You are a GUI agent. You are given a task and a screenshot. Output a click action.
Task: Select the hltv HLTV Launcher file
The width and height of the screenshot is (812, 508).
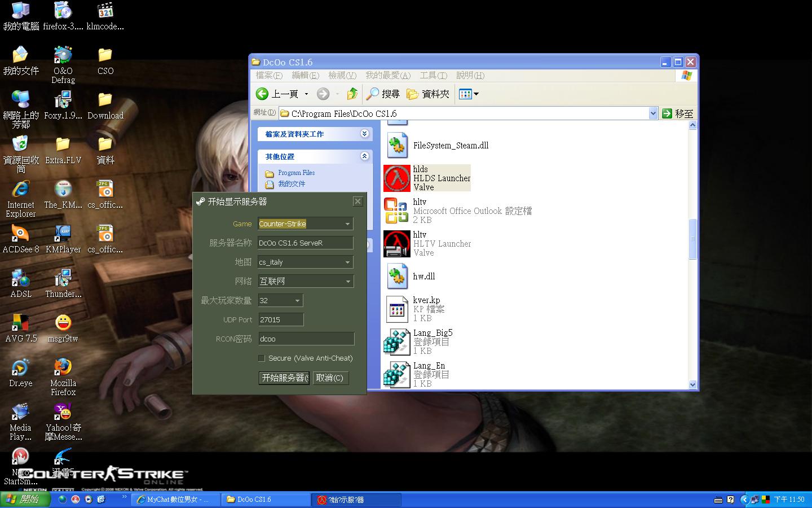click(x=427, y=244)
